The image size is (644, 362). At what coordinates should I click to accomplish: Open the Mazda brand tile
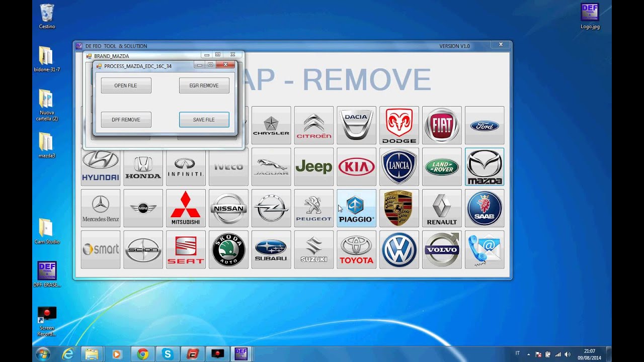tap(485, 167)
